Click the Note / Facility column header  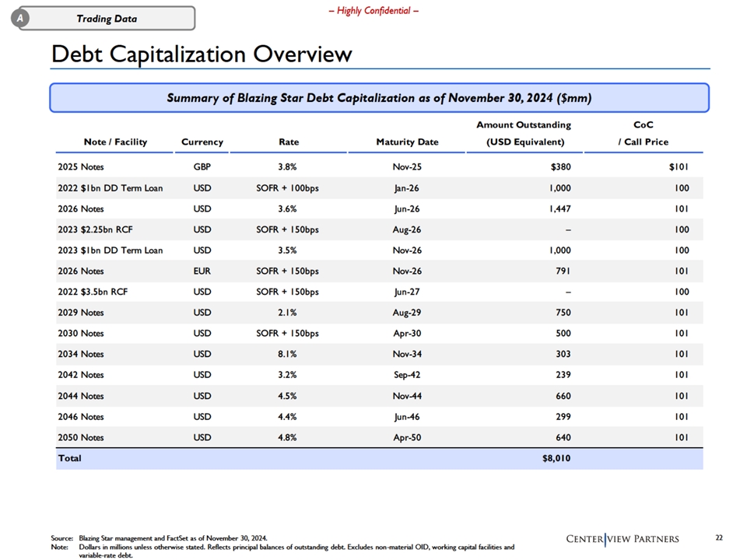[115, 142]
